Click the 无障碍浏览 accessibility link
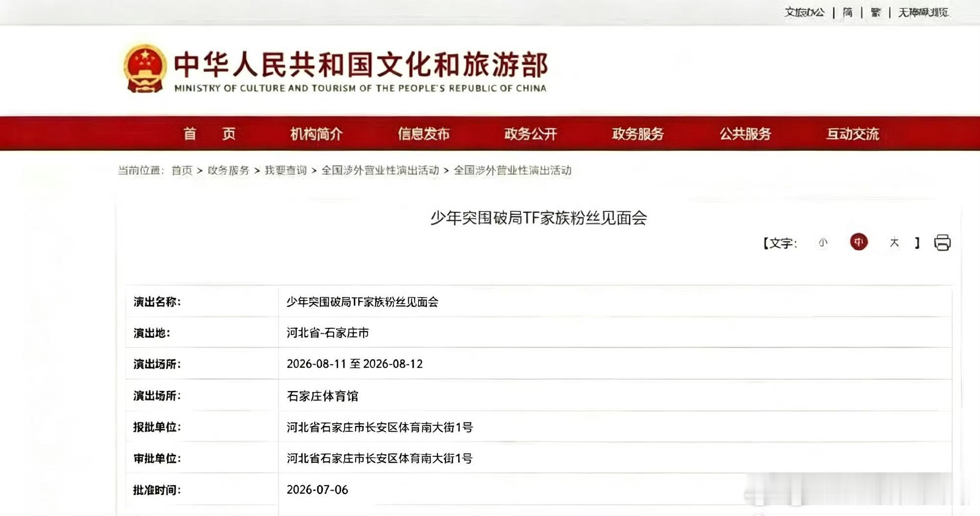 point(923,12)
